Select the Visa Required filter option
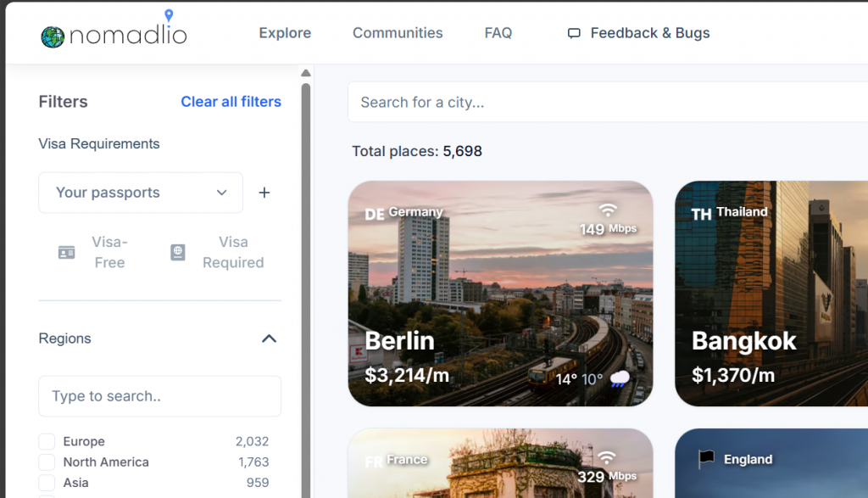The image size is (868, 498). click(218, 253)
